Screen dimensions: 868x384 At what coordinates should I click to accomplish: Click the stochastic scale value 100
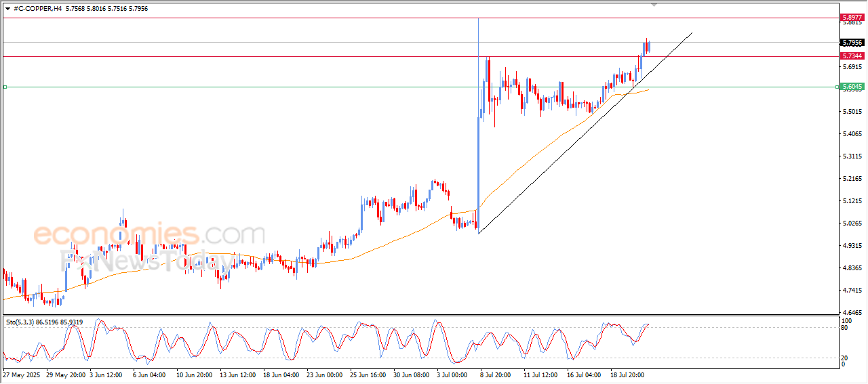pos(846,320)
